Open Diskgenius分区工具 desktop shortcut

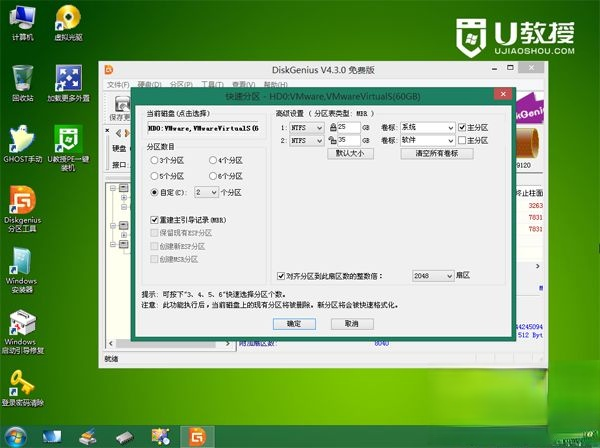(x=23, y=209)
